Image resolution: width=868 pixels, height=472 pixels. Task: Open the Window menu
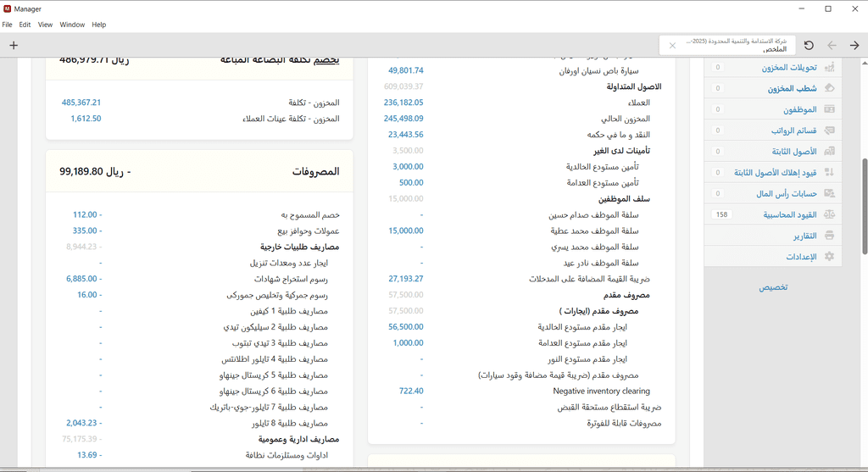(72, 25)
